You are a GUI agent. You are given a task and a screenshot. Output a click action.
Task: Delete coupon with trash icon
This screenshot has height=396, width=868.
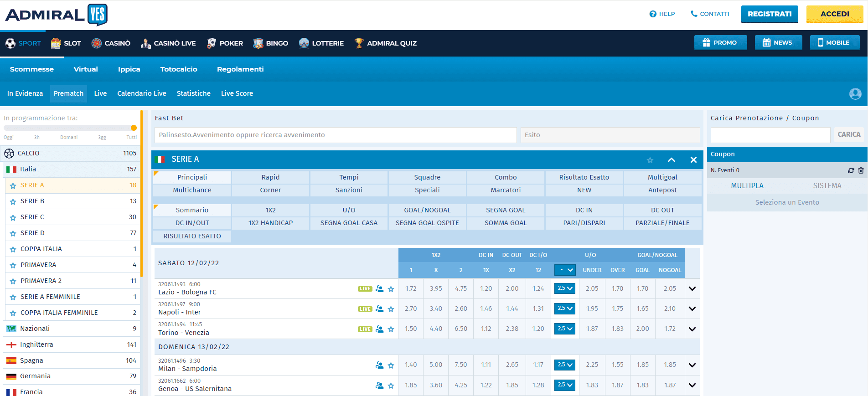click(x=861, y=170)
